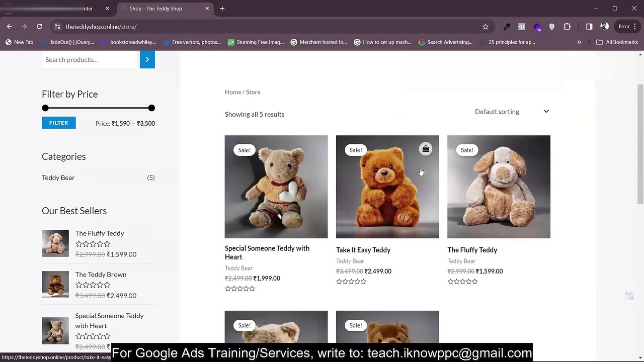Open Take It Easy Teddy title link
This screenshot has width=644, height=362.
363,250
